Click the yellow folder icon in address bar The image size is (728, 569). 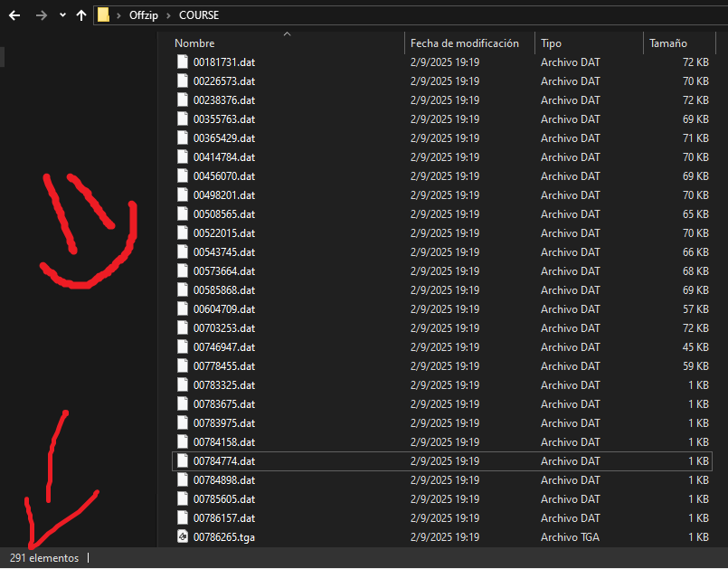click(103, 15)
